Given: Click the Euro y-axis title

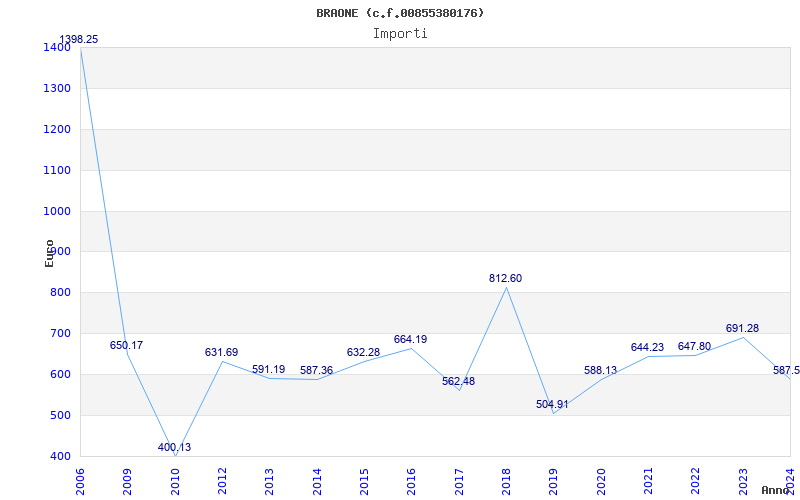Looking at the screenshot, I should (x=49, y=253).
